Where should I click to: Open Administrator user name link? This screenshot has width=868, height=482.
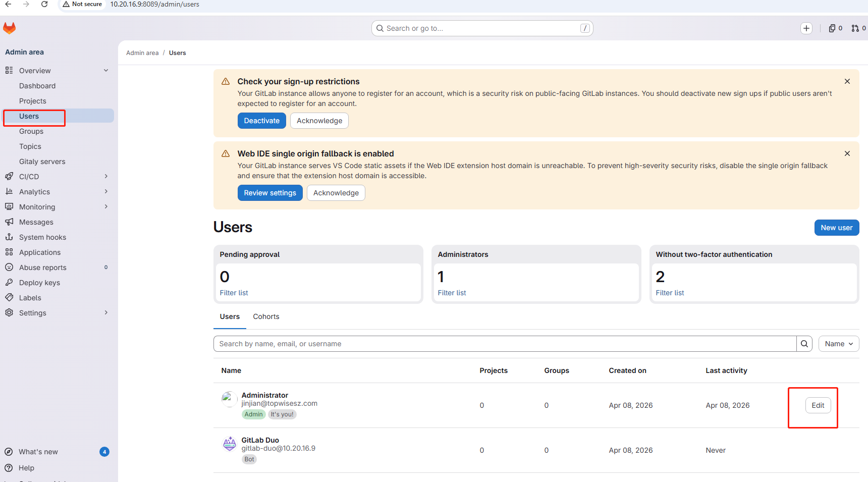pos(264,395)
